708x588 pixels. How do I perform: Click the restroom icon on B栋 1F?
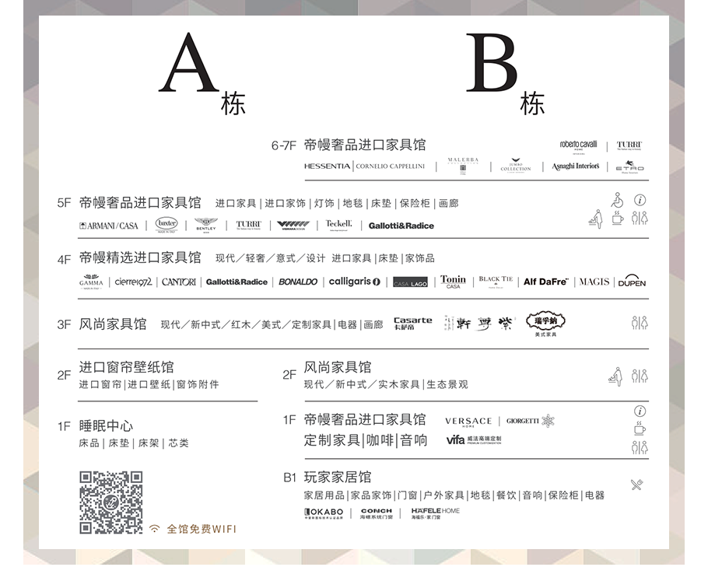click(x=640, y=447)
